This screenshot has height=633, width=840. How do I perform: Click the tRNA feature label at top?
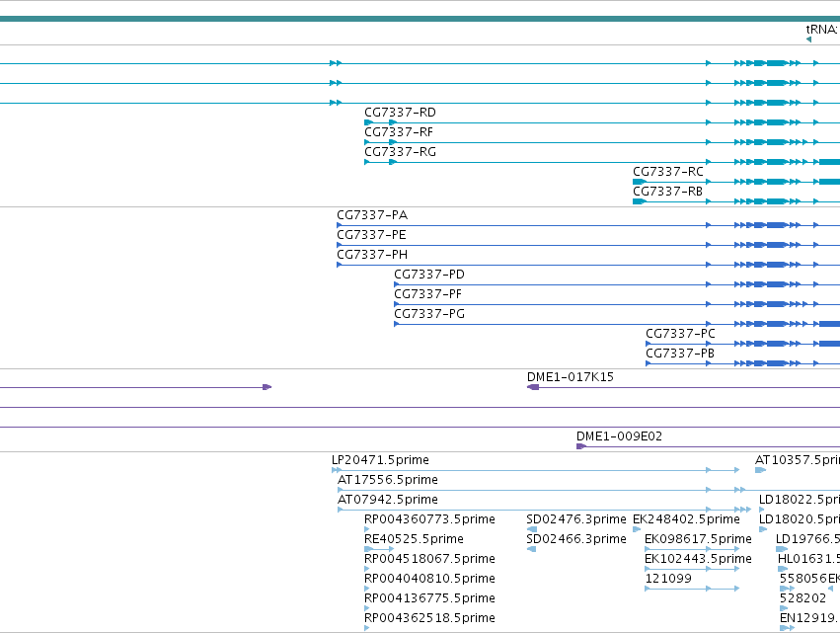tap(822, 30)
